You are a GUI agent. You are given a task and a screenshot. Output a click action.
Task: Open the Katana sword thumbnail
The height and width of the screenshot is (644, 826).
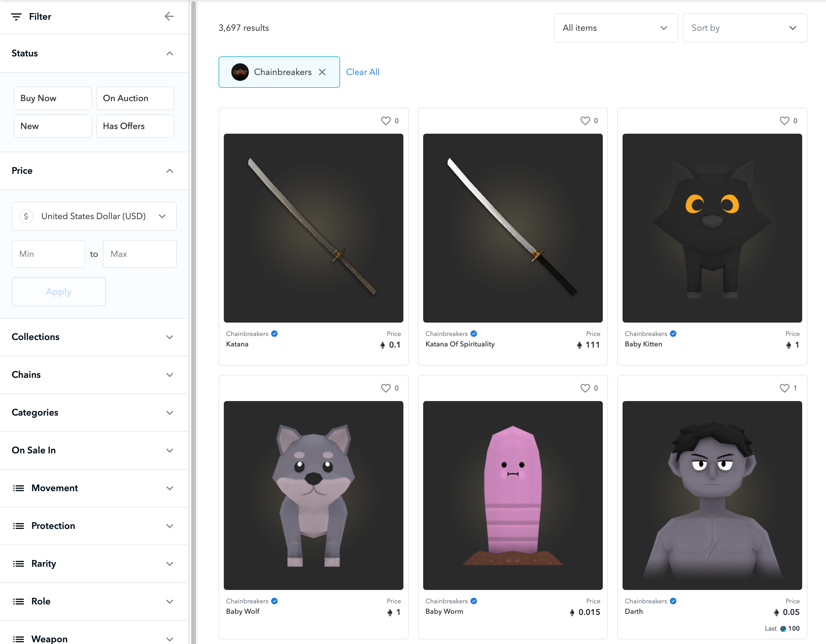(x=313, y=228)
